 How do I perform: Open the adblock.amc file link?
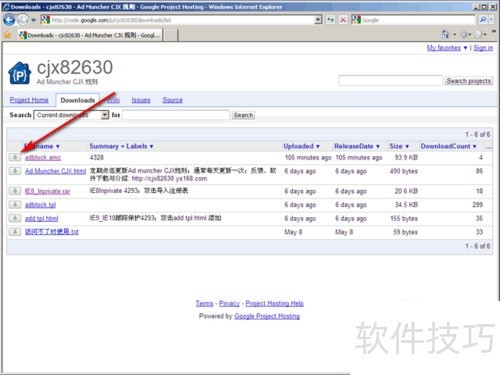coord(43,158)
